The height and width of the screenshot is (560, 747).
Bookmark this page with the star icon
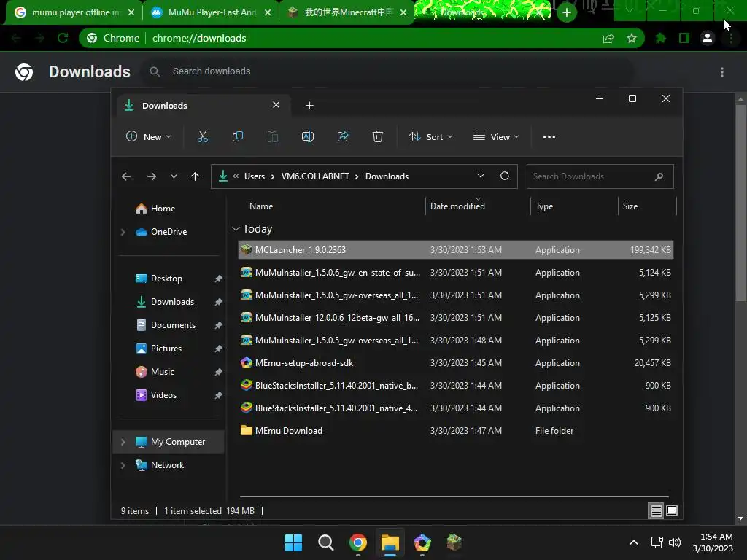coord(632,38)
